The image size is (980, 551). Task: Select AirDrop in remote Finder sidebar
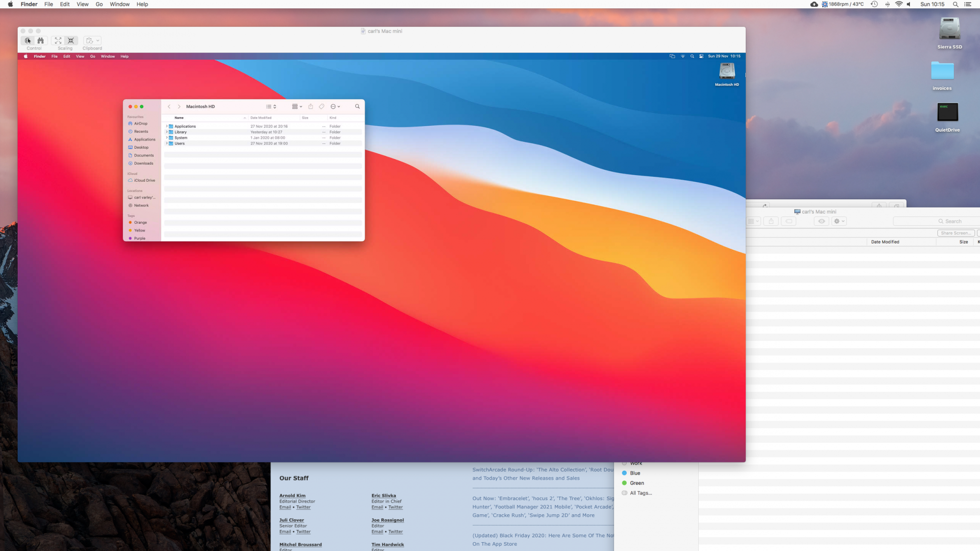(141, 123)
